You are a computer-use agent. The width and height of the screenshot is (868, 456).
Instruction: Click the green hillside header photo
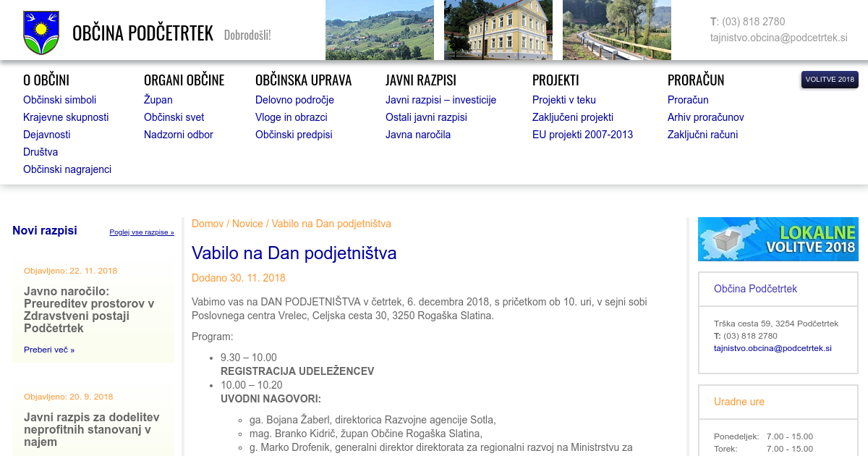[x=380, y=30]
